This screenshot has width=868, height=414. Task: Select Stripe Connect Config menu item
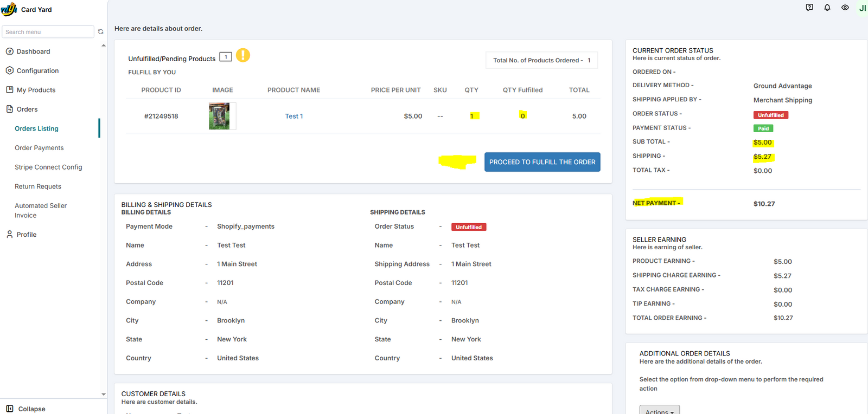(48, 167)
